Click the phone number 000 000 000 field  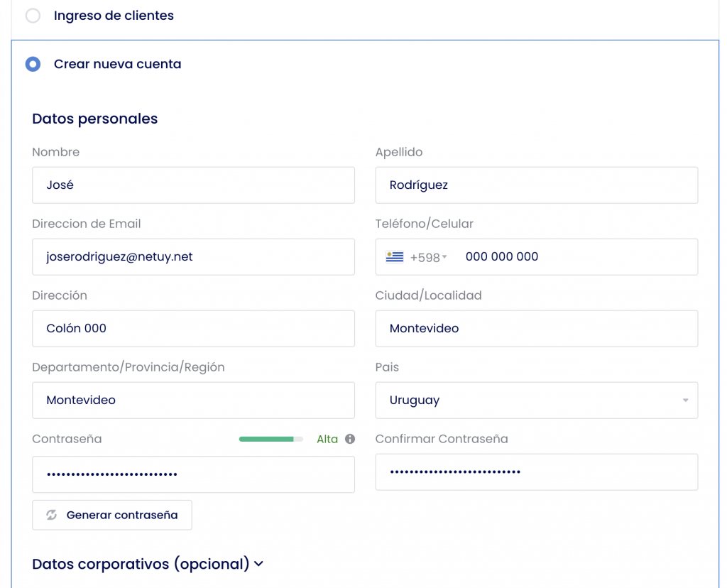click(x=575, y=257)
